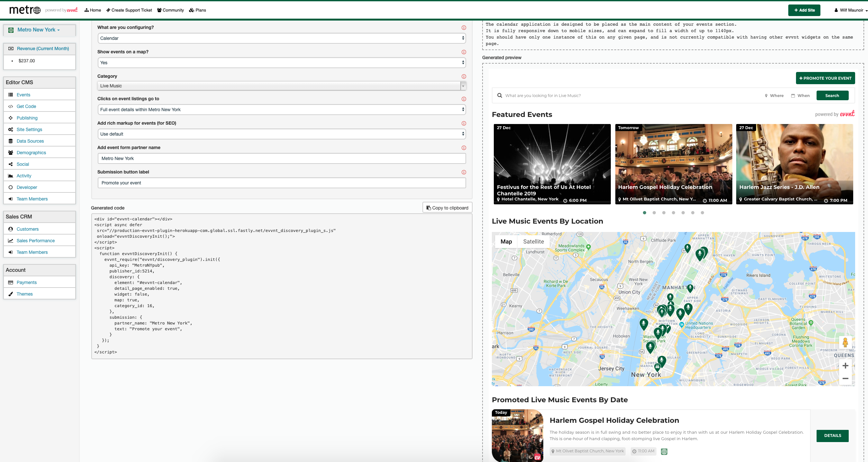Open Community in the top navigation
The image size is (868, 462).
point(170,10)
